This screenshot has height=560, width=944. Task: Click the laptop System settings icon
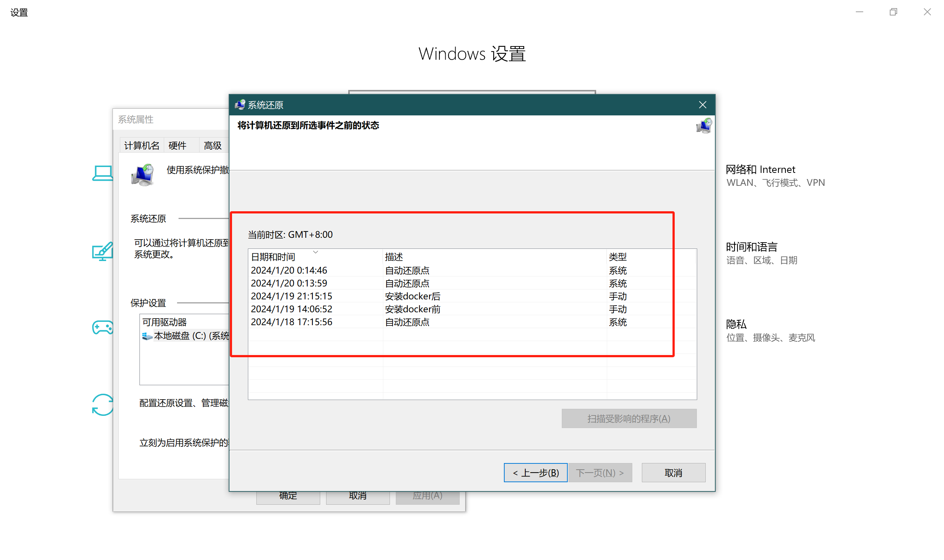(103, 174)
